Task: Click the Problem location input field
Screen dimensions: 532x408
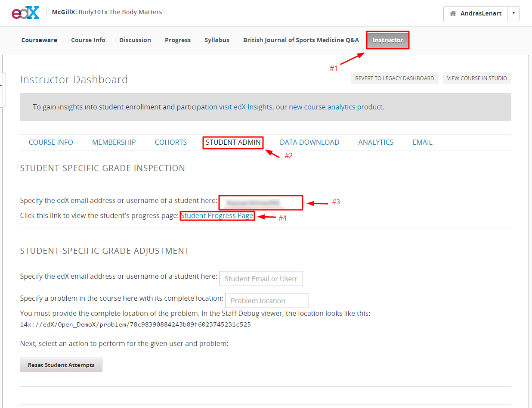Action: click(267, 300)
